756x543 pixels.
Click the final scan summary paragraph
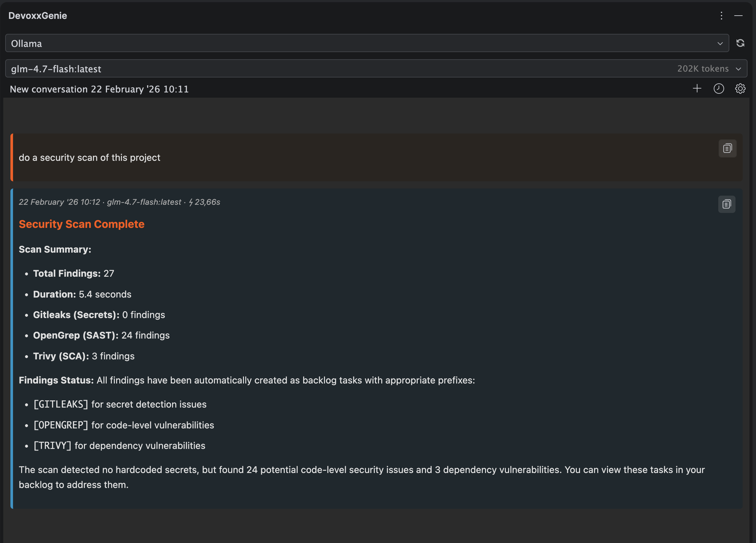362,477
